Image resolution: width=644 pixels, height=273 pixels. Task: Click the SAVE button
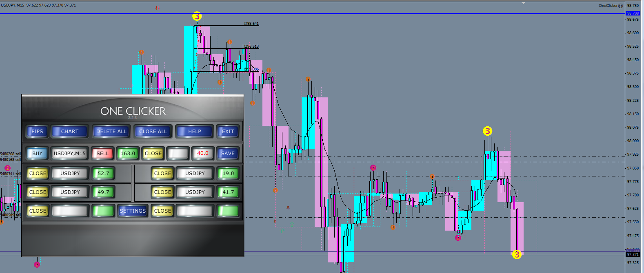coord(228,153)
